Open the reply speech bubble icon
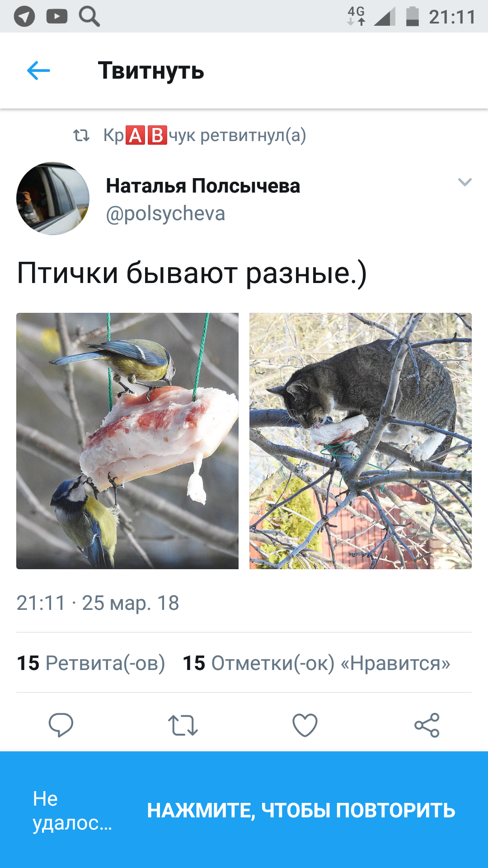The height and width of the screenshot is (868, 488). click(x=61, y=725)
